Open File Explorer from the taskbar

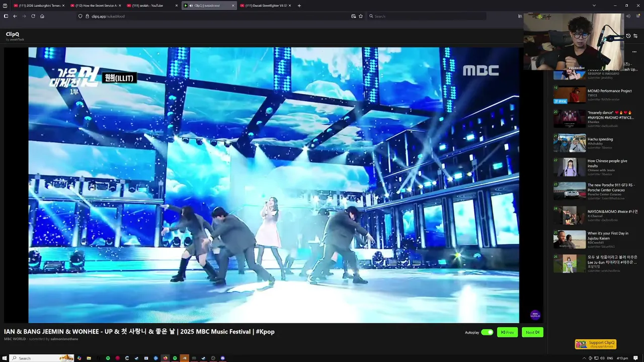click(89, 358)
